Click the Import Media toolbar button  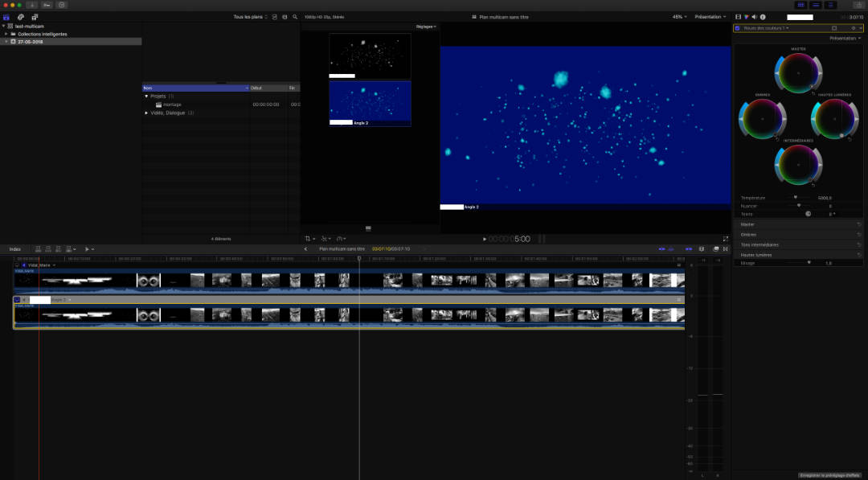[32, 5]
